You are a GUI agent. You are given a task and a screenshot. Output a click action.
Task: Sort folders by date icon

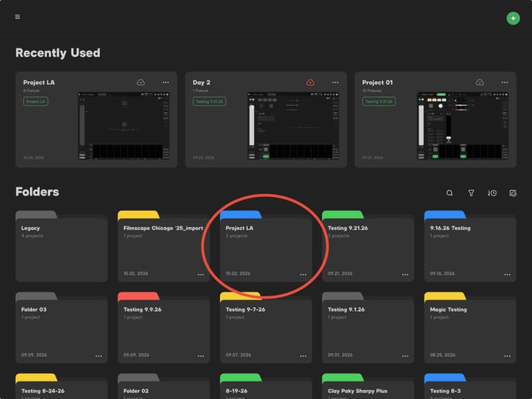pyautogui.click(x=492, y=193)
